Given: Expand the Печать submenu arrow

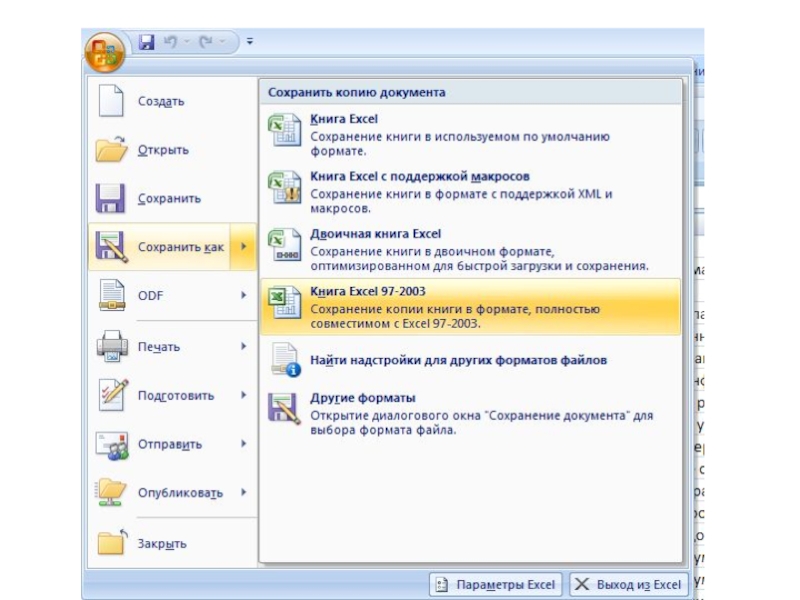Looking at the screenshot, I should point(243,346).
